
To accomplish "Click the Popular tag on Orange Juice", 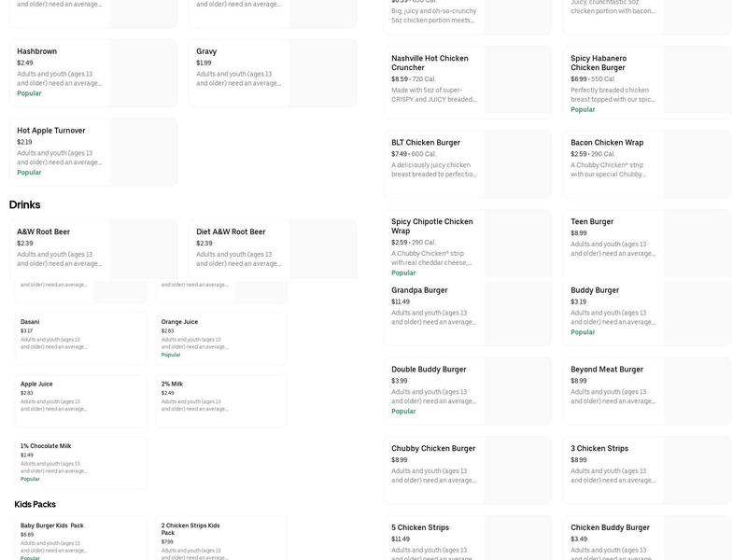I will (x=171, y=355).
